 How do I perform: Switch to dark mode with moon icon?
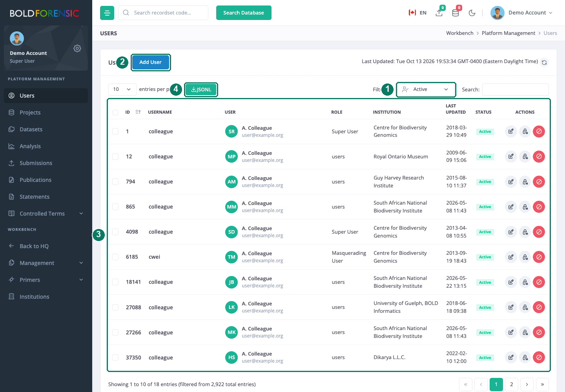[x=472, y=13]
